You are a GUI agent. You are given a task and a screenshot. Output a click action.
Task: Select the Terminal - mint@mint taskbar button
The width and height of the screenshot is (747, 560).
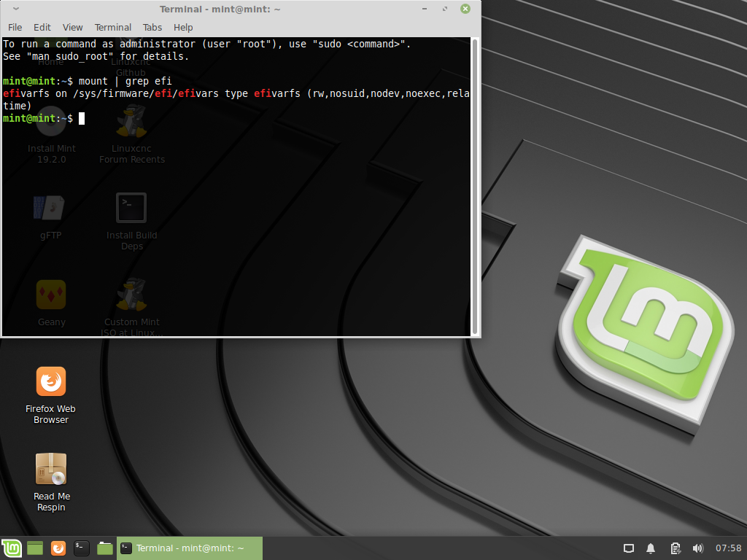pos(190,548)
